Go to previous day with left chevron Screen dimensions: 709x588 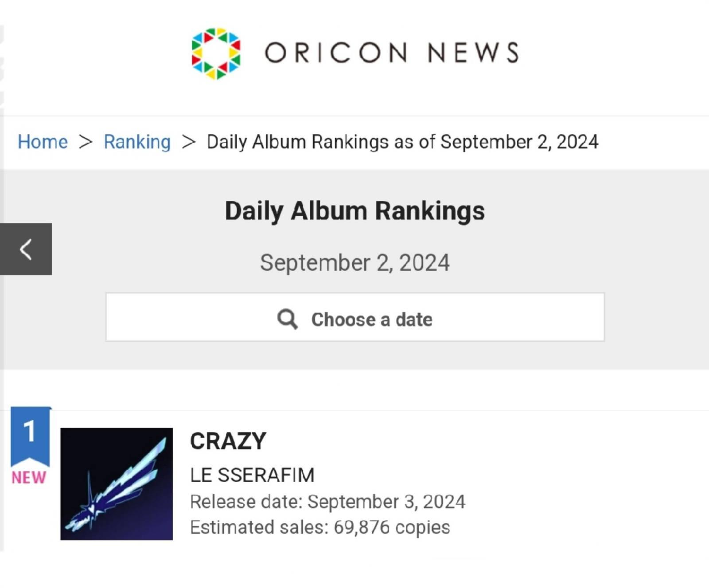pos(26,249)
